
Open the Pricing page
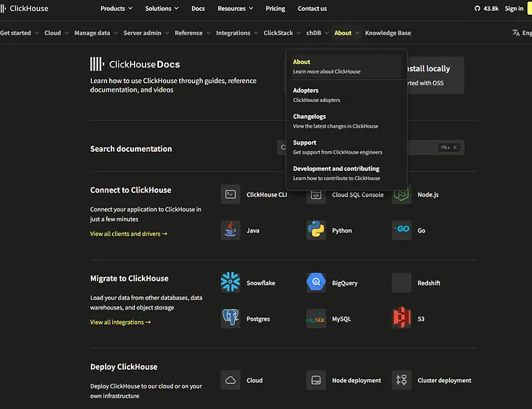(275, 9)
